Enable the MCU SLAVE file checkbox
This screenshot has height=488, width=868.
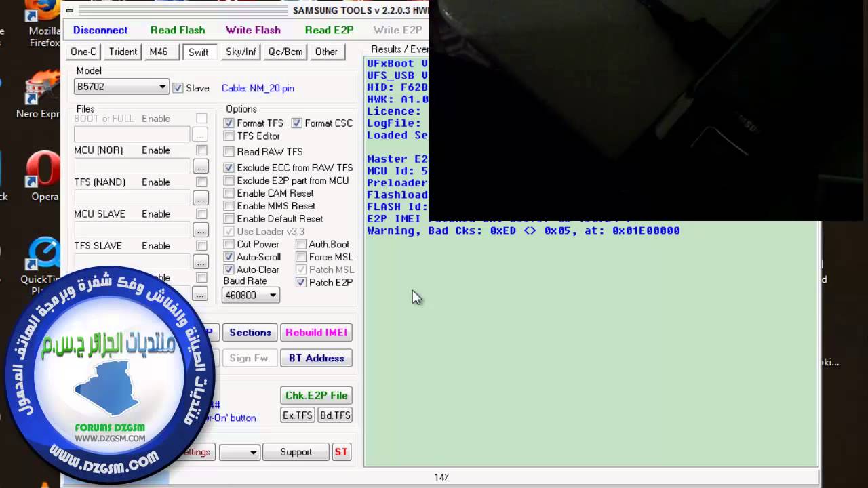[x=201, y=214]
